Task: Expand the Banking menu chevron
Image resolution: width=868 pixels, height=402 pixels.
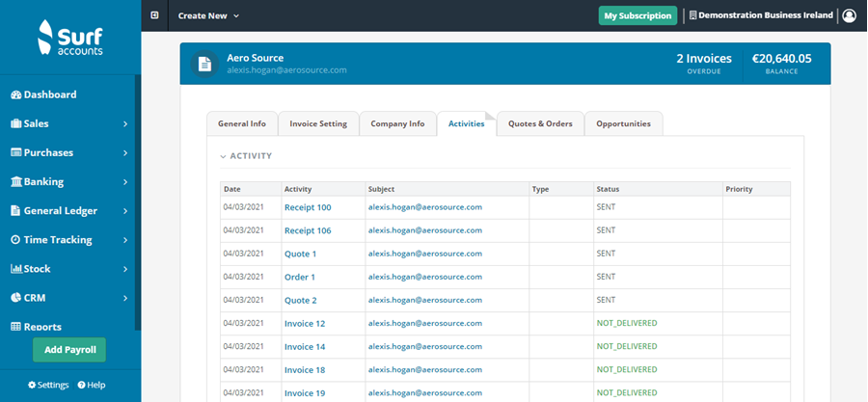Action: [125, 182]
